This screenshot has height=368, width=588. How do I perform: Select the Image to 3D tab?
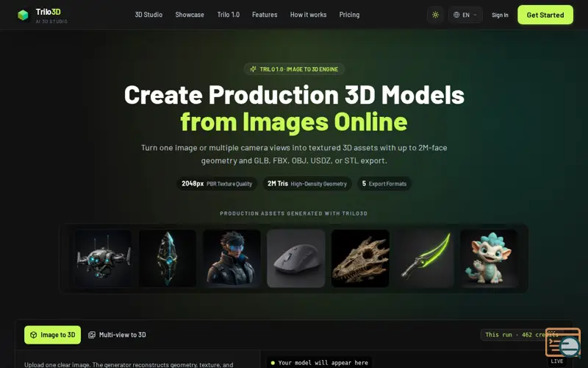pos(52,335)
